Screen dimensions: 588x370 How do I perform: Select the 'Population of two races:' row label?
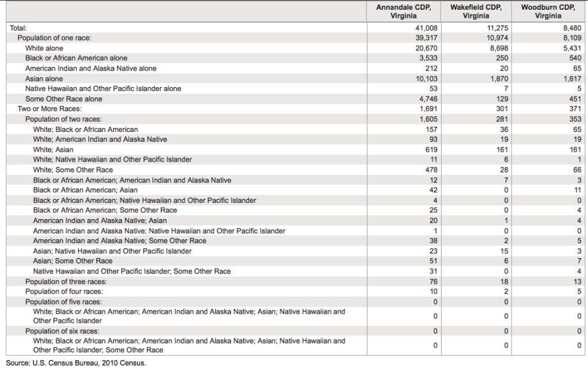[63, 119]
